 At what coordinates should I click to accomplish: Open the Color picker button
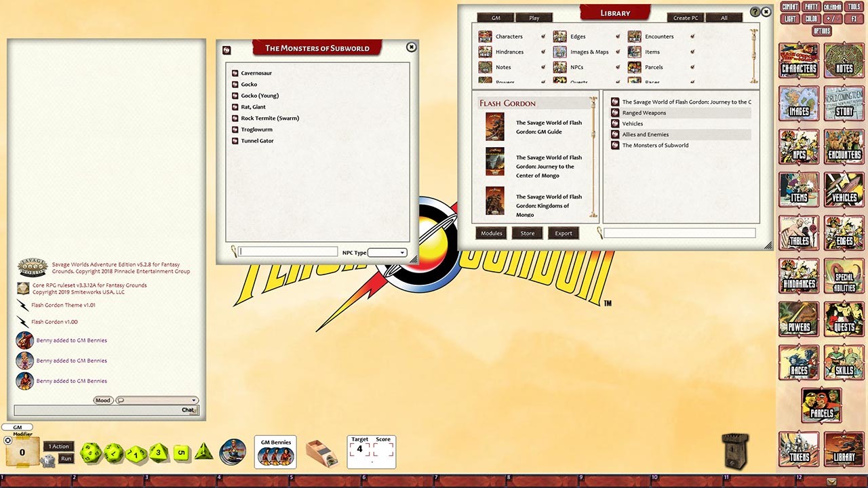point(810,18)
